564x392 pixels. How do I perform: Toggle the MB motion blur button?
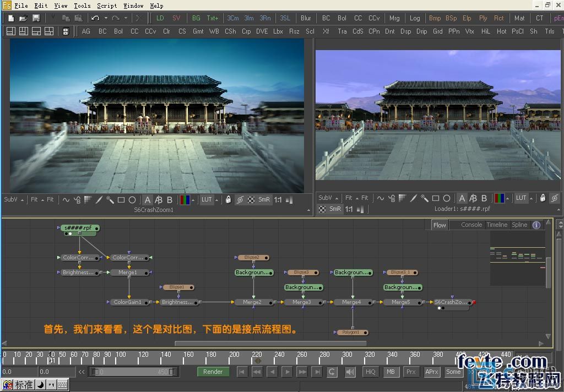(391, 372)
